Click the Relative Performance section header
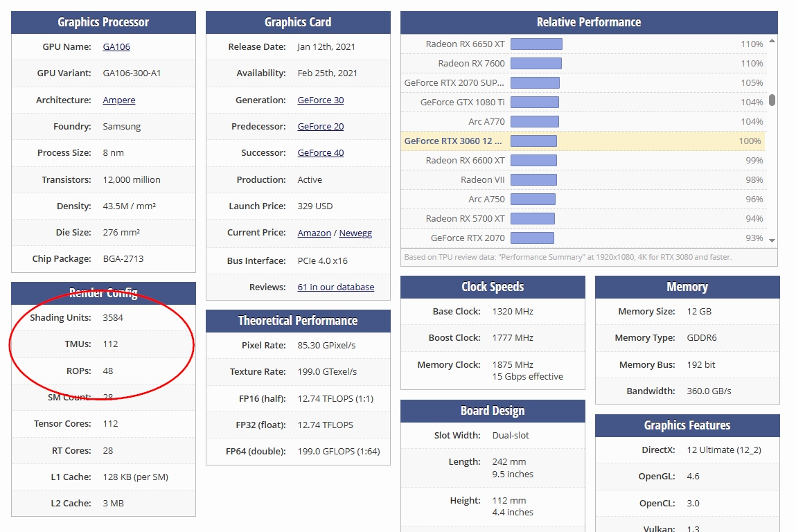Screen dimensions: 796x532 [589, 22]
